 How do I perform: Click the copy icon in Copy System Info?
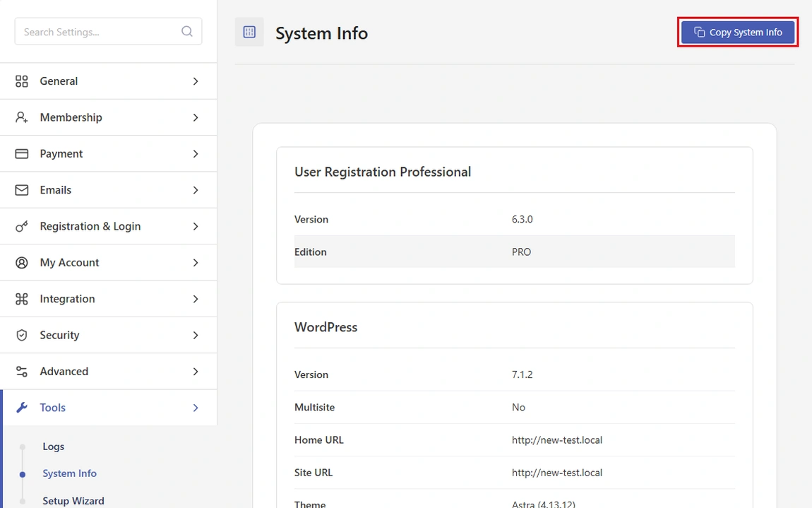(x=700, y=32)
